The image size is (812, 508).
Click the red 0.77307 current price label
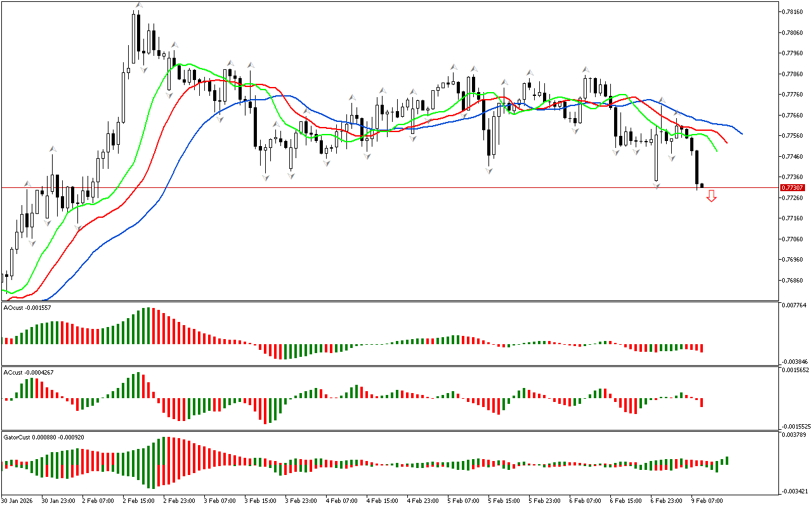pos(792,187)
